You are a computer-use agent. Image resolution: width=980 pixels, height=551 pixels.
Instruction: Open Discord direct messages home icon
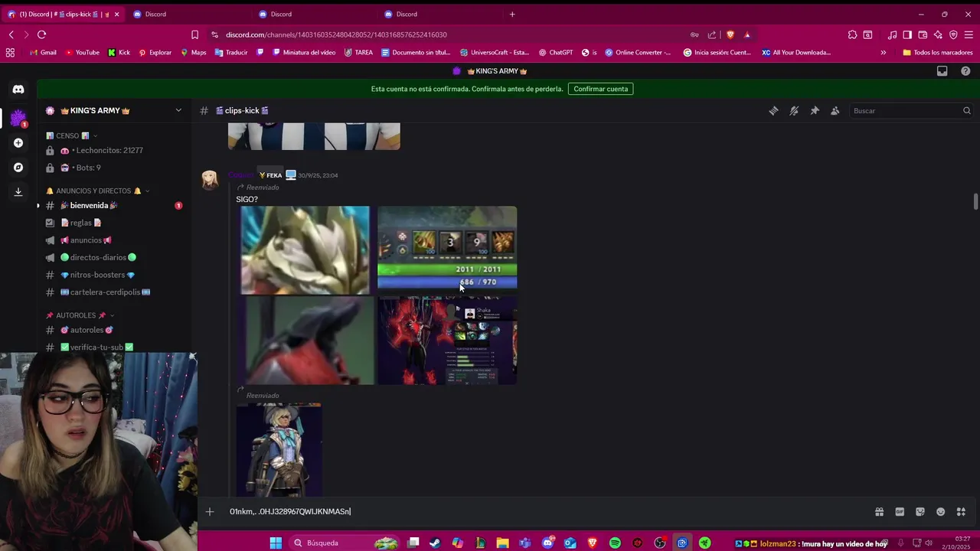pyautogui.click(x=18, y=90)
